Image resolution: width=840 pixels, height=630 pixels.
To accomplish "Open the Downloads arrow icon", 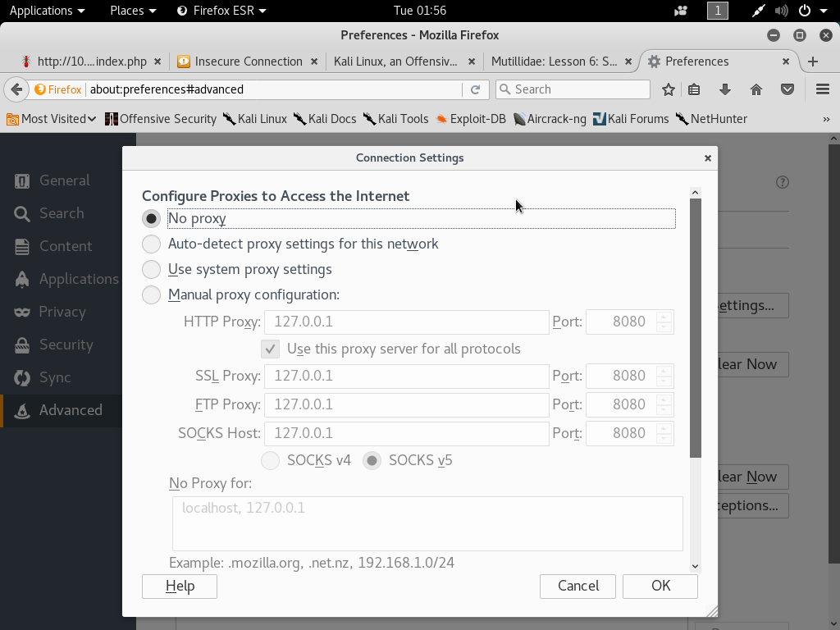I will pyautogui.click(x=724, y=89).
